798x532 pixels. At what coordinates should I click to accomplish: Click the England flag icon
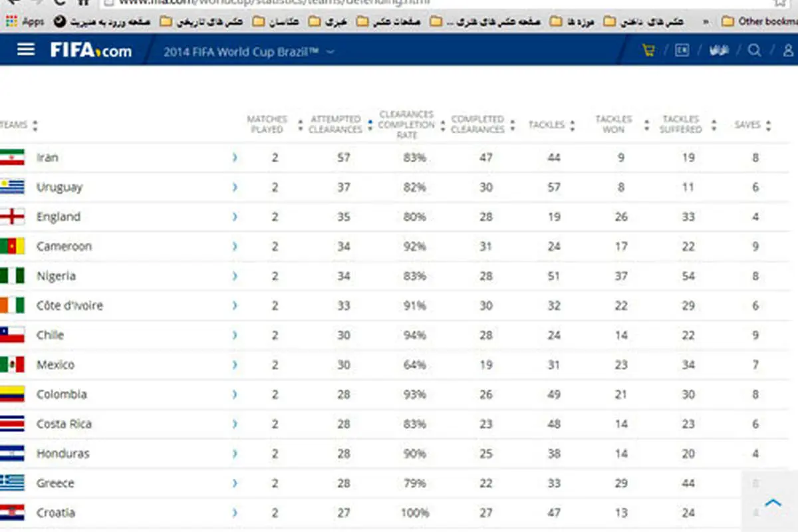coord(12,217)
